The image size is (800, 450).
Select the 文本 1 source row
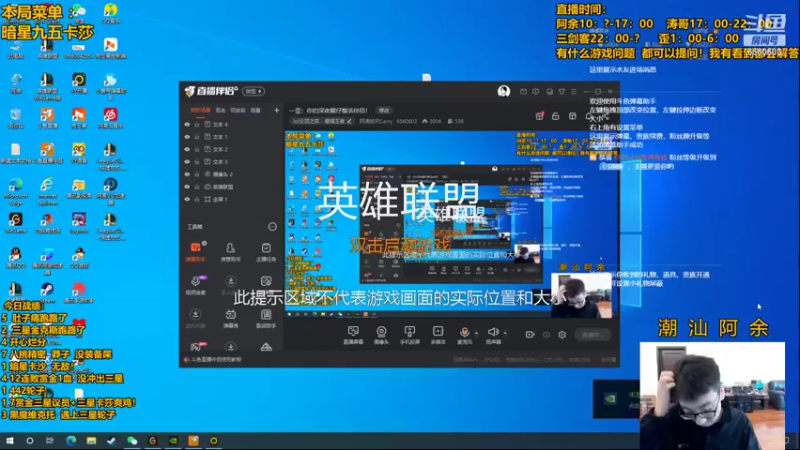(232, 137)
